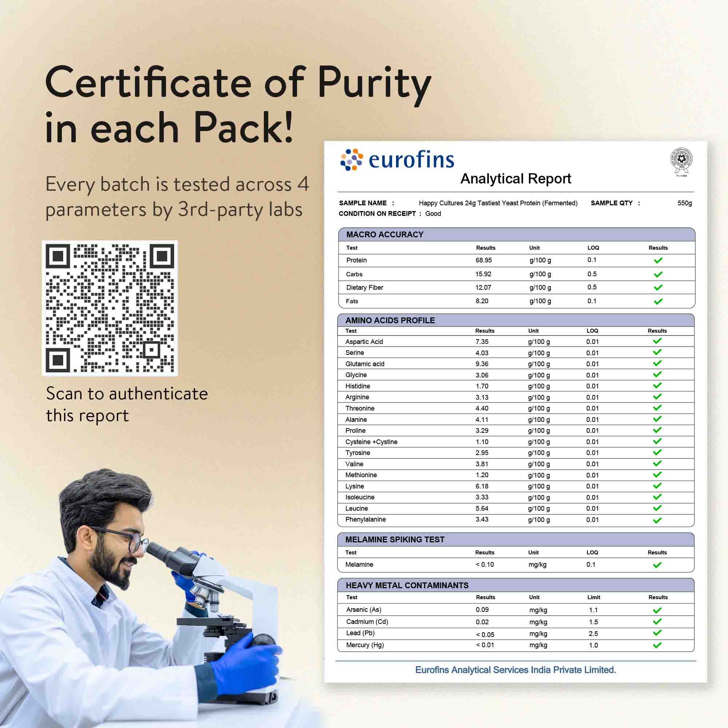The width and height of the screenshot is (728, 728).
Task: Click the HEAVY METAL CONTAMINANTS header
Action: click(407, 585)
